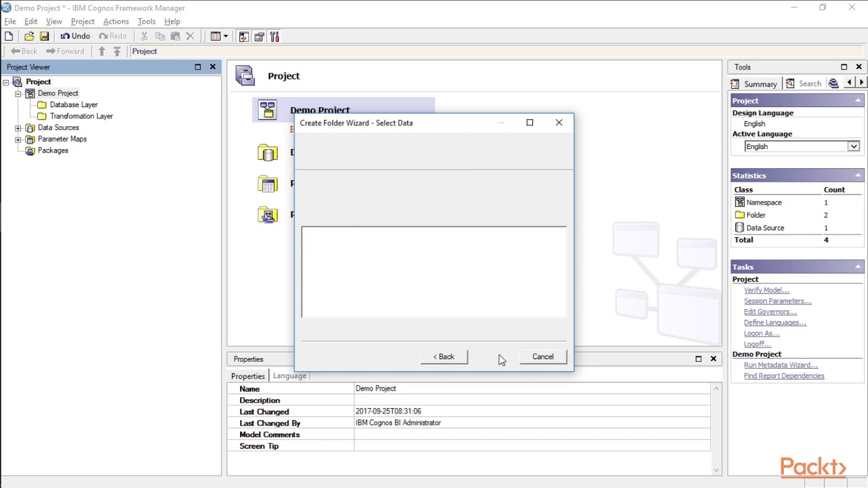Screen dimensions: 868x488
Task: Collapse the Tasks section in Tools
Action: point(858,267)
